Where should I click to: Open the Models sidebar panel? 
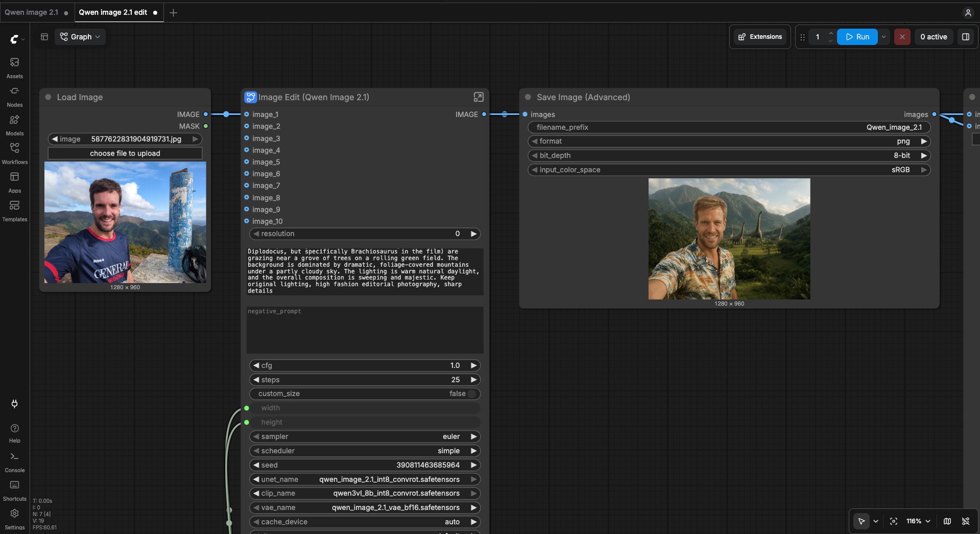(14, 125)
